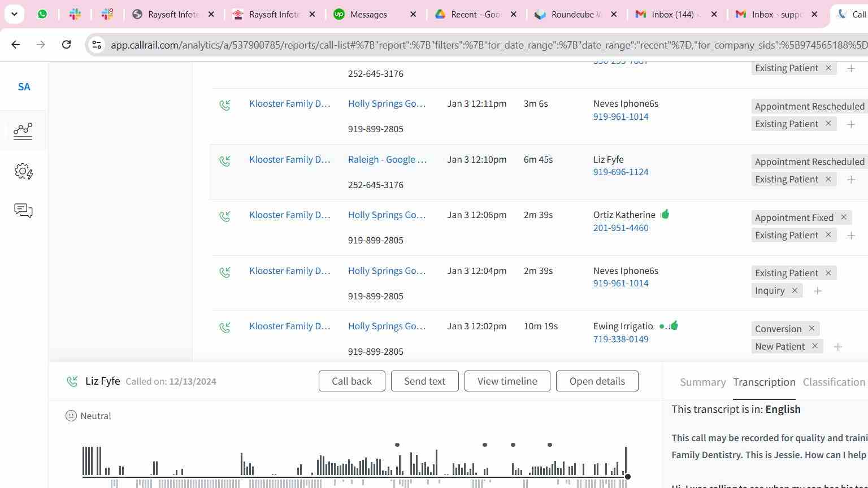Open caller number 719-338-0149
The height and width of the screenshot is (488, 868).
620,339
